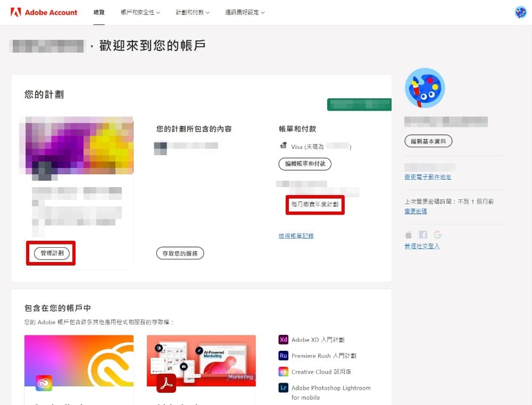
Task: Select the Facebook social login icon
Action: 423,235
